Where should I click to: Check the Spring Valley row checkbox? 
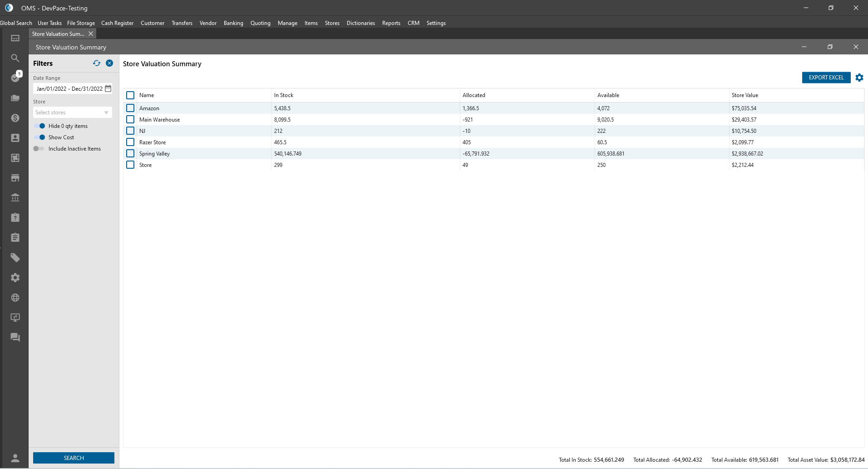(130, 153)
